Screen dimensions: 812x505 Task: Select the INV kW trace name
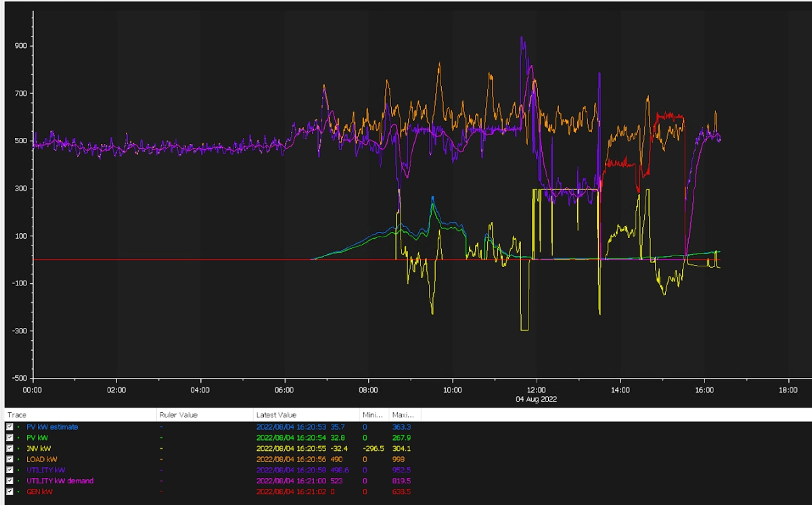pyautogui.click(x=38, y=448)
